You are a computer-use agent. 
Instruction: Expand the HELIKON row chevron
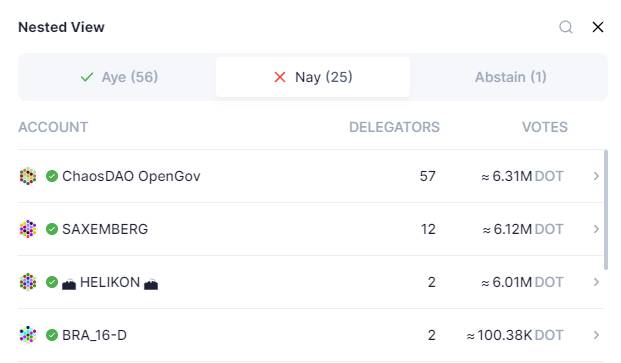[596, 282]
